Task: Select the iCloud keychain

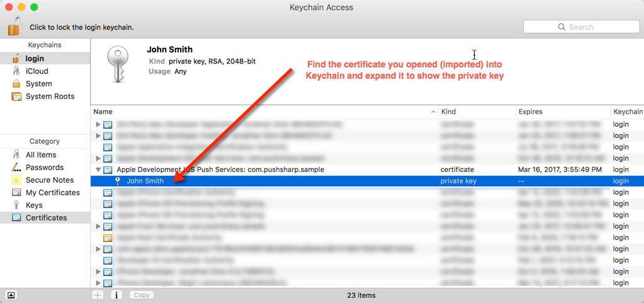Action: coord(45,71)
